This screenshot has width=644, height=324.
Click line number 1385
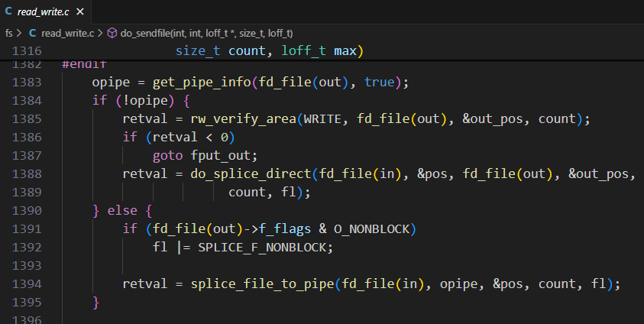[27, 118]
